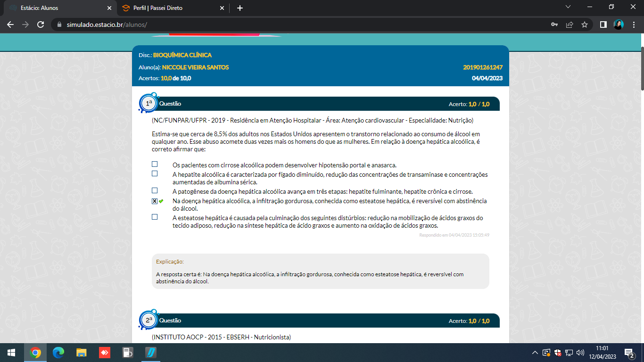Click the address bar URL field
Image resolution: width=644 pixels, height=362 pixels.
click(x=283, y=25)
